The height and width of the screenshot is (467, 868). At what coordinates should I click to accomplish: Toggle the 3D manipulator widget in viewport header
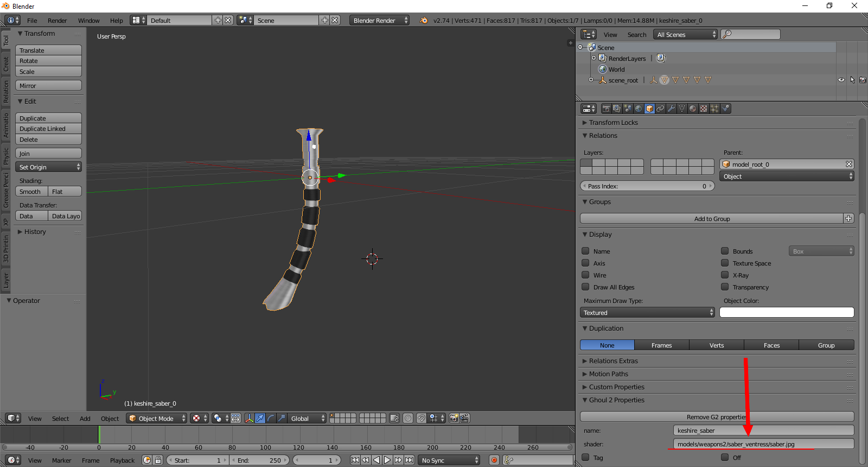point(249,418)
